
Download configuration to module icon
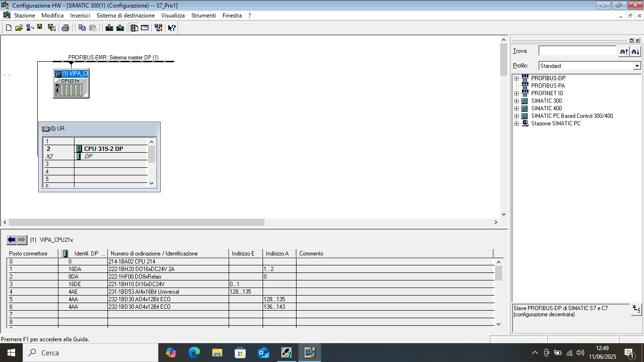109,28
